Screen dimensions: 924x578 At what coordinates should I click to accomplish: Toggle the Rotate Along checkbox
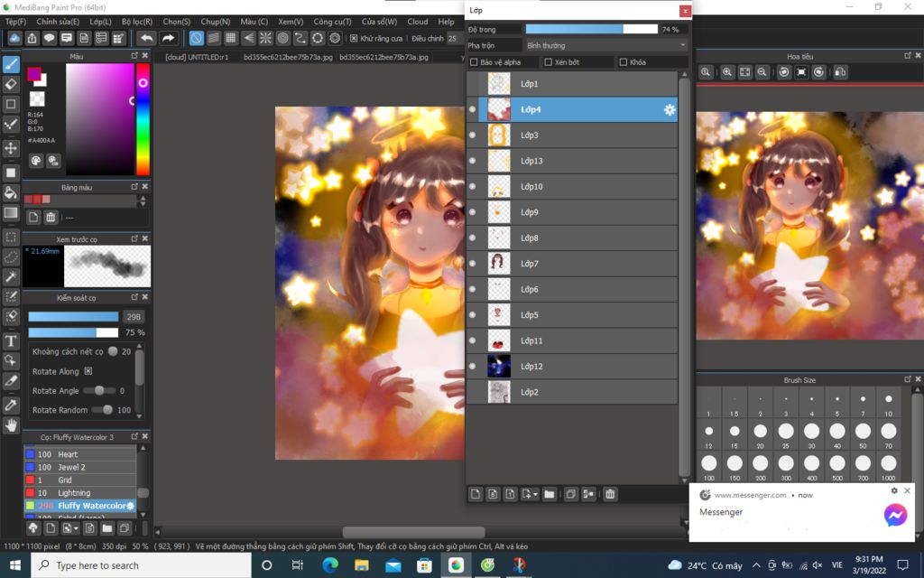[88, 371]
